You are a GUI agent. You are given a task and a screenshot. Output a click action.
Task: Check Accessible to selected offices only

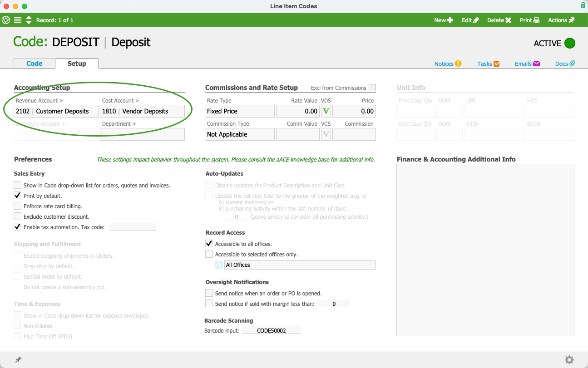coord(209,254)
